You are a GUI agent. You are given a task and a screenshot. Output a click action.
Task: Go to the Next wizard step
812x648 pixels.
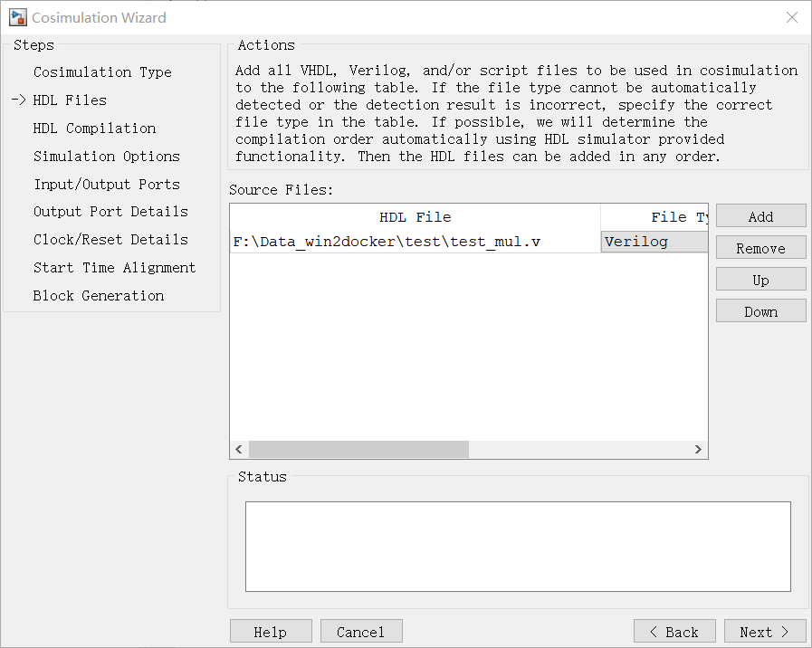coord(764,632)
